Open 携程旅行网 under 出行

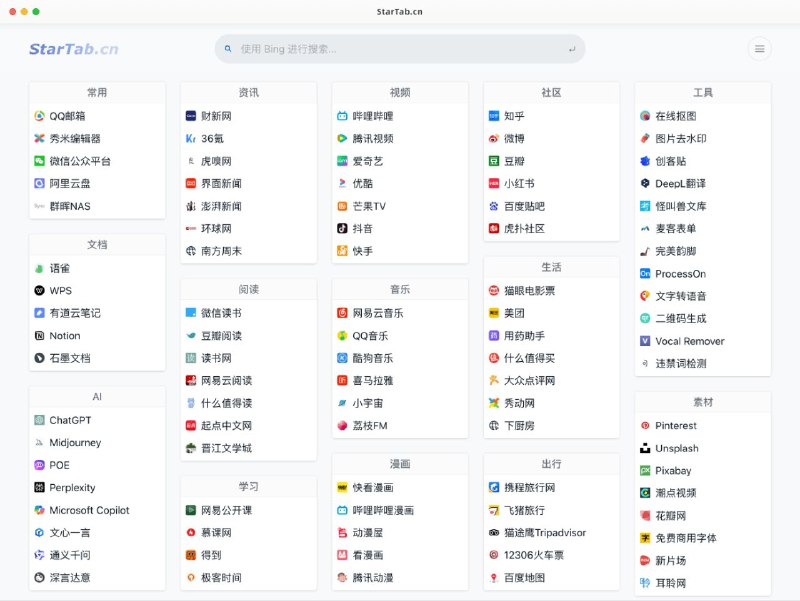pos(492,488)
